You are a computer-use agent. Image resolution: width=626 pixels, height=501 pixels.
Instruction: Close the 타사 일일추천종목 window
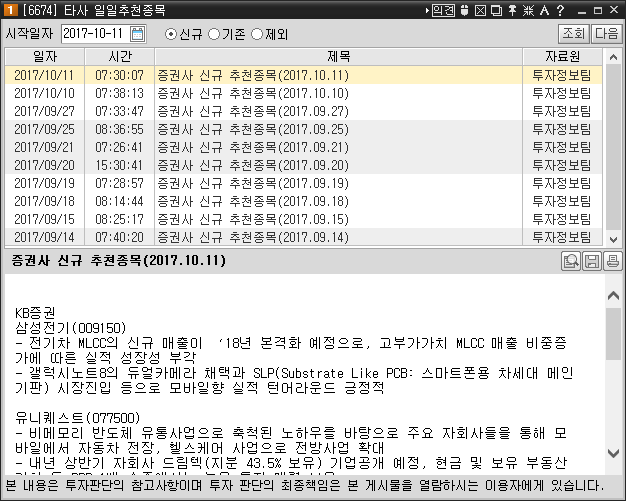click(x=614, y=10)
